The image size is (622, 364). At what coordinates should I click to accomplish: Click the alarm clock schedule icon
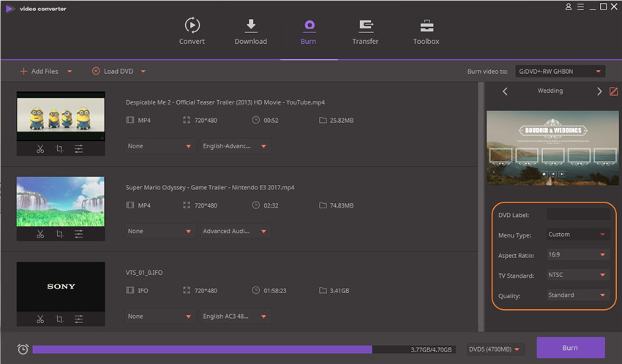click(x=23, y=349)
